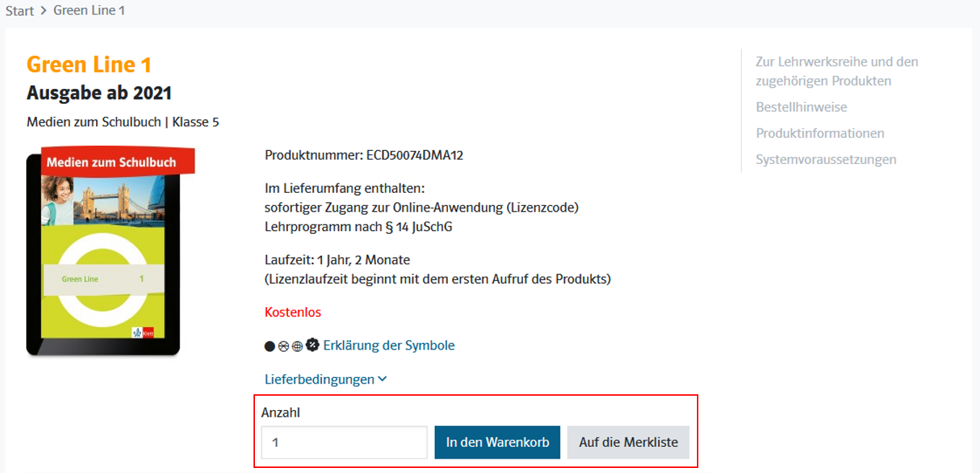
Task: Click the Lieferbedingungen chevron arrow
Action: tap(383, 379)
